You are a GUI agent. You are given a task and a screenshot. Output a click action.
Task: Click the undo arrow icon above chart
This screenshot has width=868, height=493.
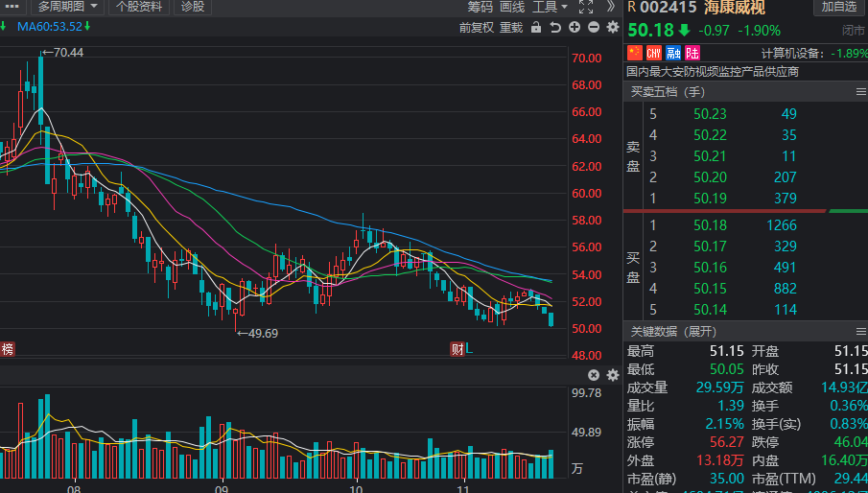[555, 28]
